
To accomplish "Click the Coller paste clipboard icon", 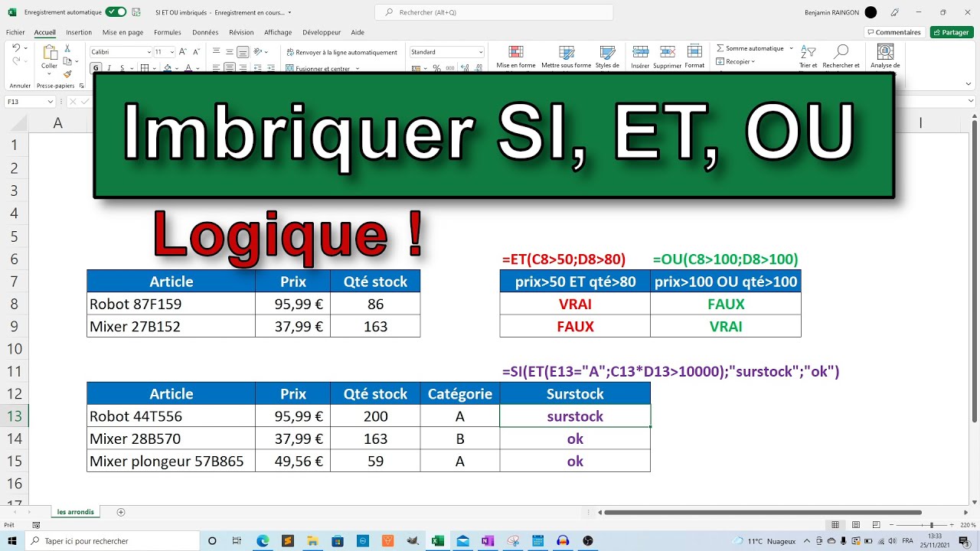I will [x=50, y=53].
